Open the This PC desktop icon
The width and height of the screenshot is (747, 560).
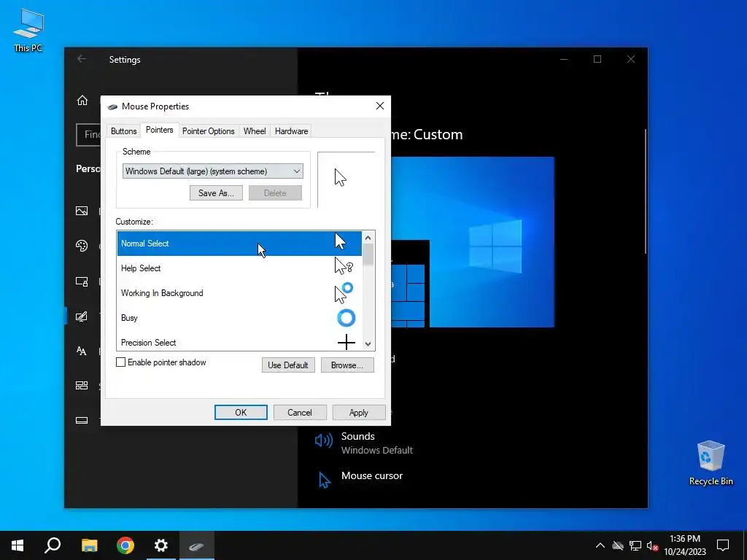pyautogui.click(x=28, y=31)
